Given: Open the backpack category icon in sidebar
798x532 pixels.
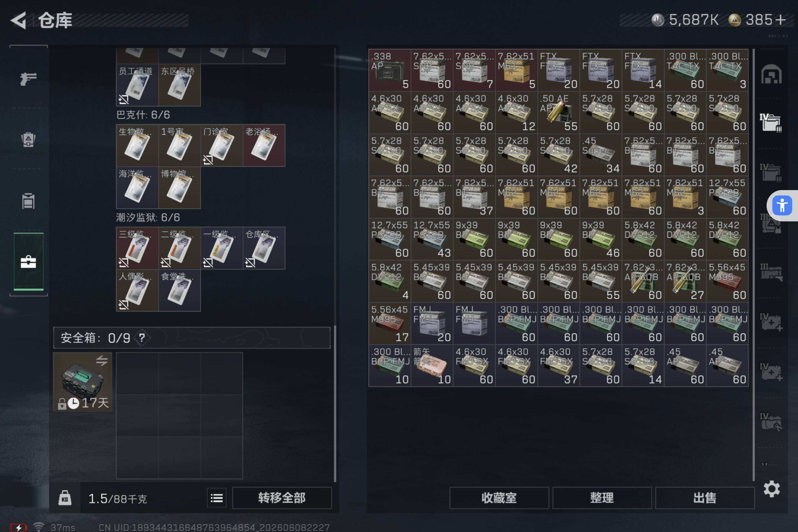Looking at the screenshot, I should click(28, 139).
